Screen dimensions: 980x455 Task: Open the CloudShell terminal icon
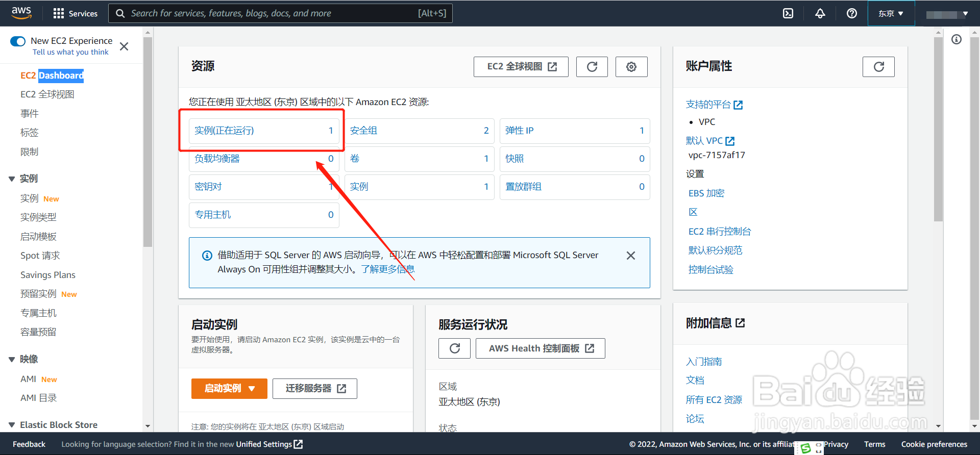[788, 13]
